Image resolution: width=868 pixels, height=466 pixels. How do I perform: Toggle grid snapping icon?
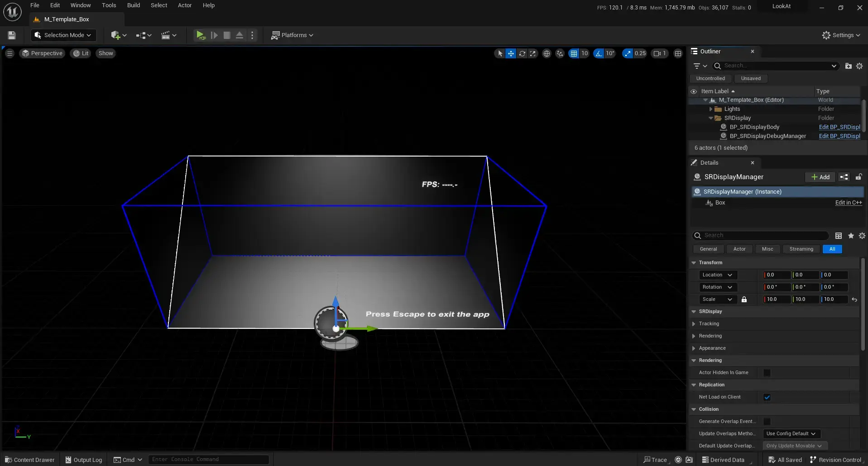pyautogui.click(x=574, y=53)
